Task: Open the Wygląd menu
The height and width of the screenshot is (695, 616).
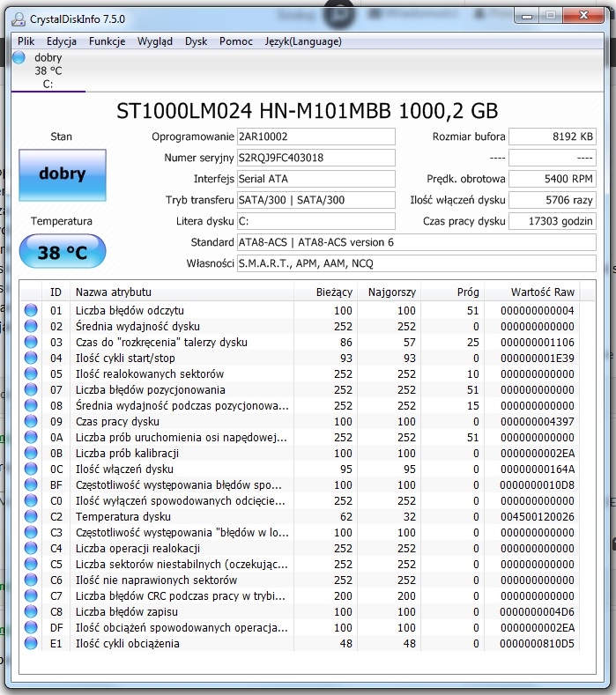Action: [155, 41]
